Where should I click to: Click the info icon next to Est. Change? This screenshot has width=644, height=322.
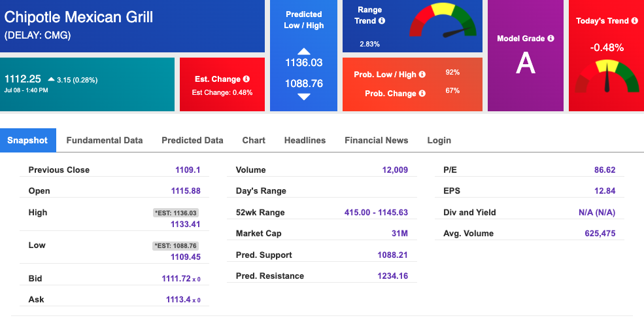(x=246, y=79)
